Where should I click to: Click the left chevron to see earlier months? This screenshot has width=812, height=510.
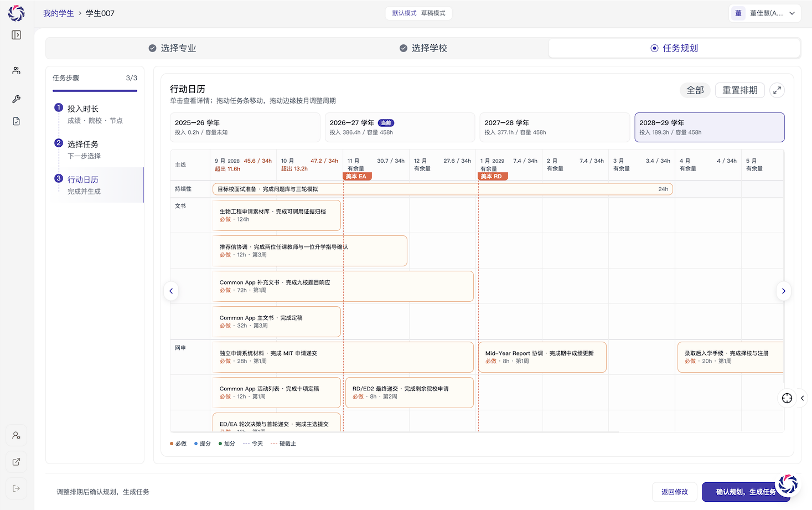point(171,291)
